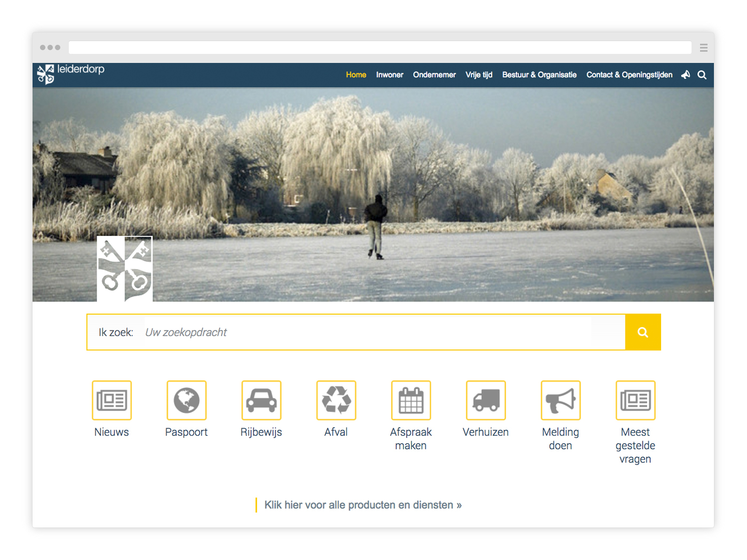This screenshot has height=560, width=747.
Task: Click the Leiderdorp logo in header
Action: tap(70, 74)
